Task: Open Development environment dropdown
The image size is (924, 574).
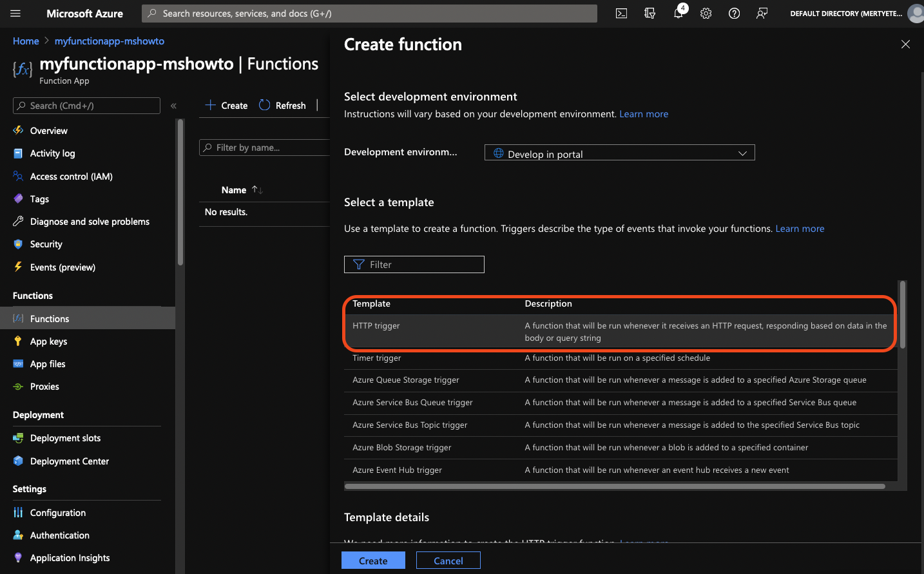Action: [619, 153]
